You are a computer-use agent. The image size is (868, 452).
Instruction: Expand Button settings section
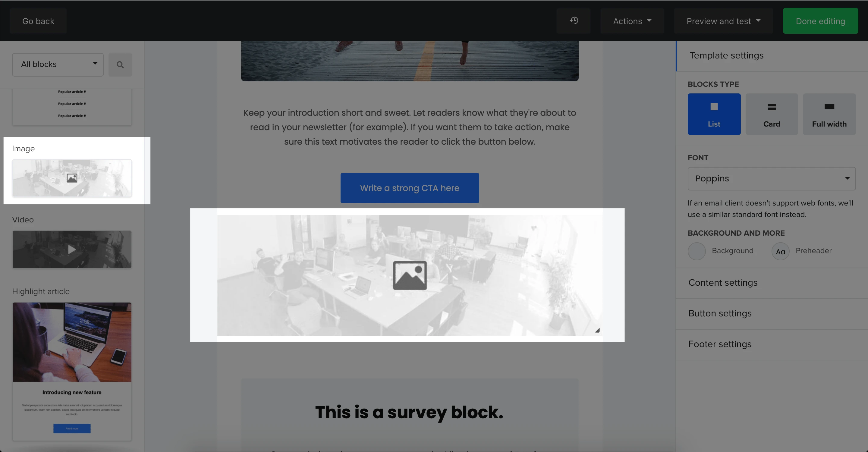point(720,314)
